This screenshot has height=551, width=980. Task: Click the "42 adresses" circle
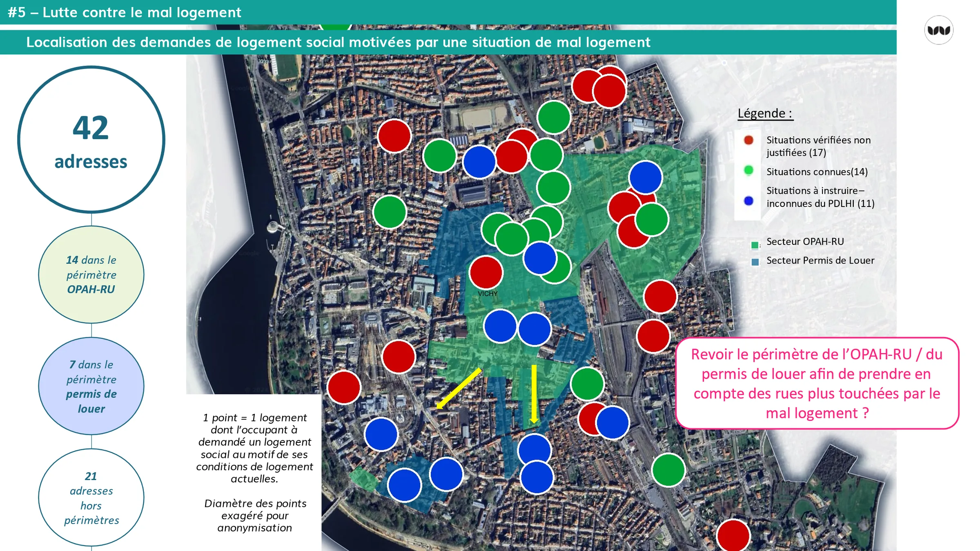pyautogui.click(x=91, y=140)
